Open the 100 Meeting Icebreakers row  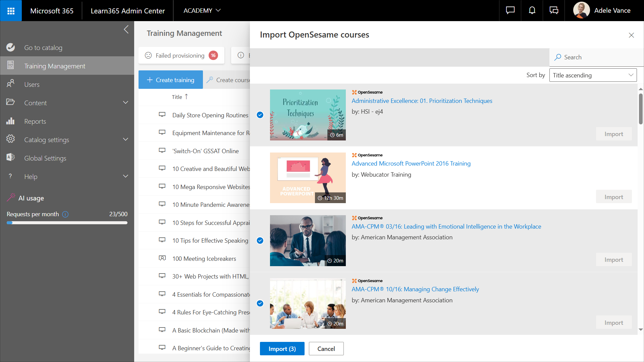(195, 258)
